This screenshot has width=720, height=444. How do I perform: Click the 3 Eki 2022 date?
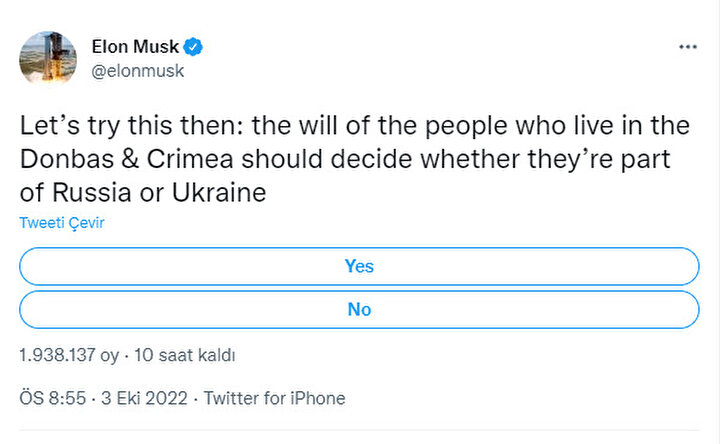144,398
